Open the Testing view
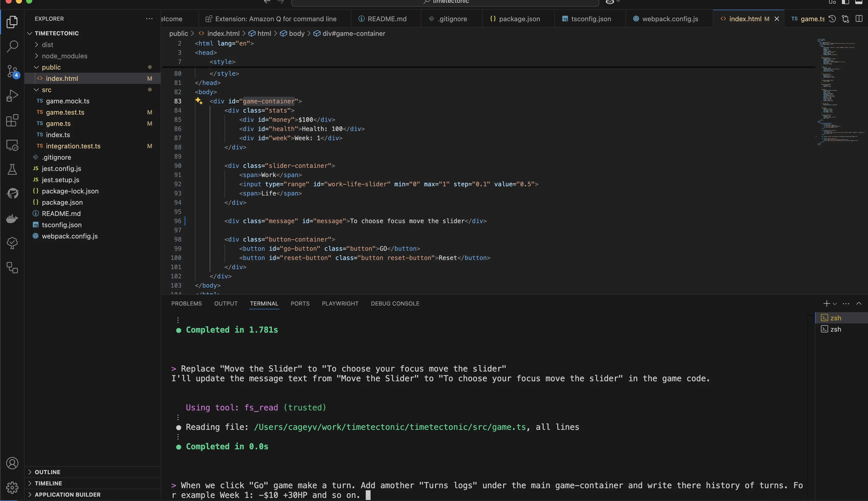The width and height of the screenshot is (868, 501). (x=12, y=169)
